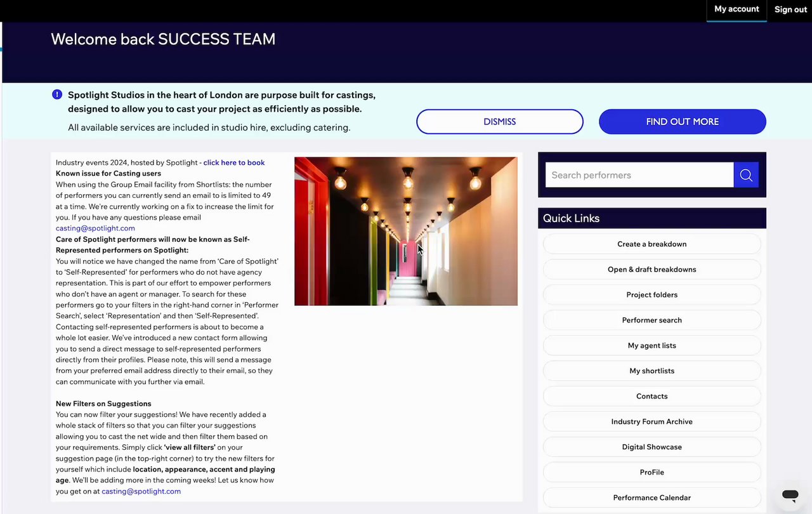The image size is (812, 514).
Task: Open the chat bubble widget icon
Action: pos(790,495)
